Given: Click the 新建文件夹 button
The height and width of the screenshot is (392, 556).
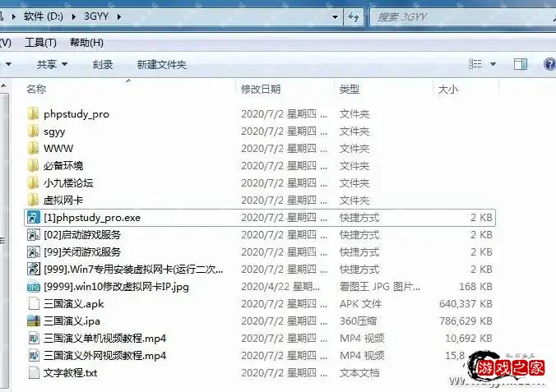Looking at the screenshot, I should 162,64.
